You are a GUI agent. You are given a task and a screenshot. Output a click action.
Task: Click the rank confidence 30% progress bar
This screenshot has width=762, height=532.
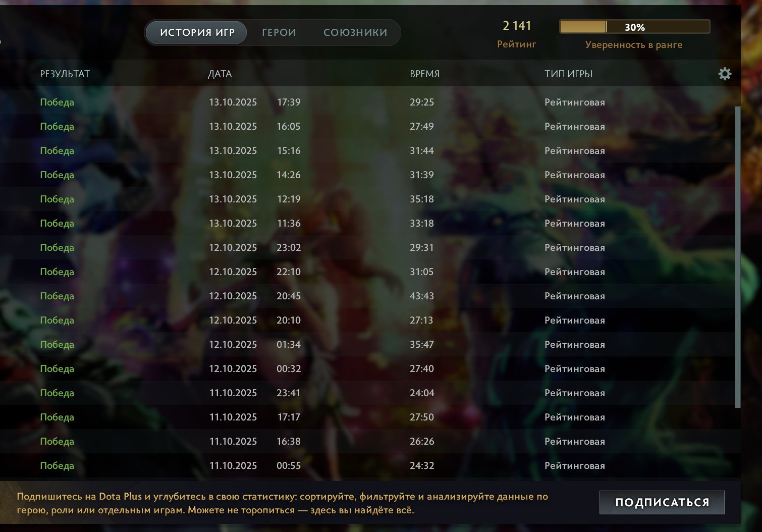point(635,27)
